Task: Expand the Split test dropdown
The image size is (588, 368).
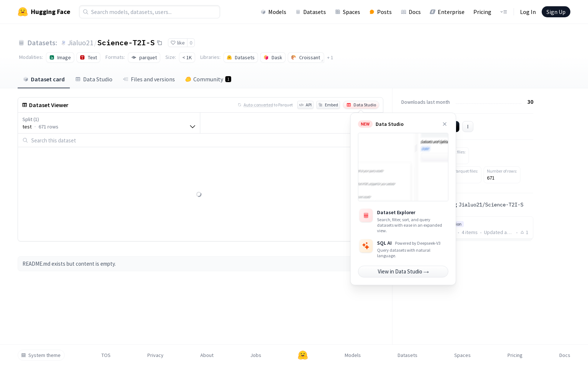Action: pos(109,123)
